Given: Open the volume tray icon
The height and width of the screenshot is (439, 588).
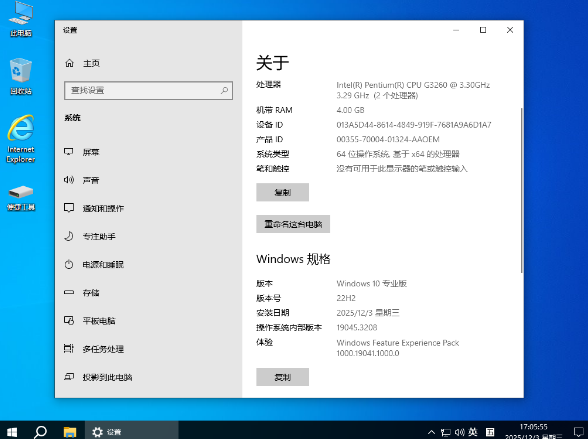Looking at the screenshot, I should pos(459,432).
